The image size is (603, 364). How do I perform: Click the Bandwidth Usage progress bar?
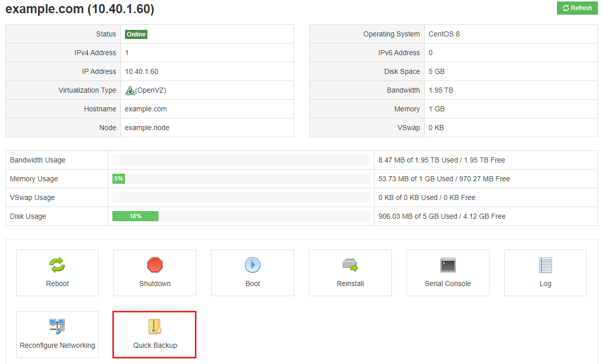(x=241, y=160)
